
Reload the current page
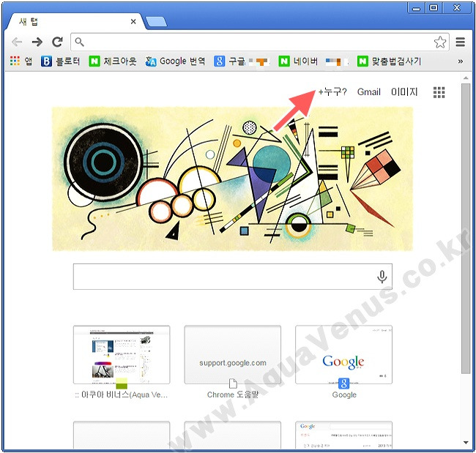pos(57,42)
